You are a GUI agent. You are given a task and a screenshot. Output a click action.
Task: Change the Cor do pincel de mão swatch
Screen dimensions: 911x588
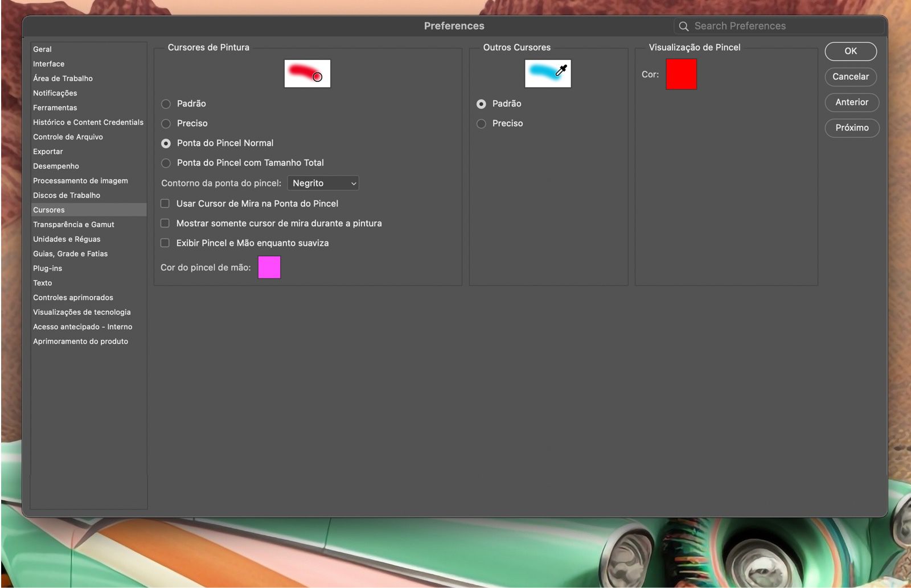(x=269, y=267)
